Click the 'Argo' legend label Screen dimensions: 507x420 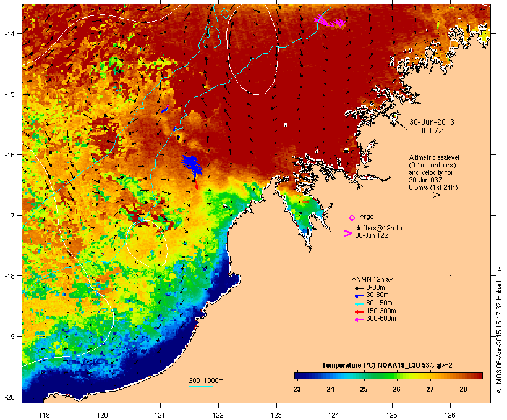click(x=367, y=216)
